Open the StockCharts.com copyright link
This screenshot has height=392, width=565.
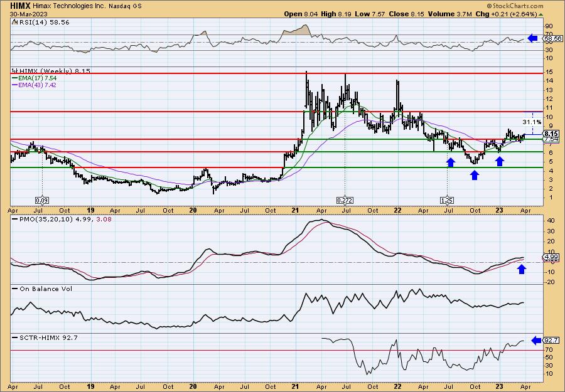point(514,6)
